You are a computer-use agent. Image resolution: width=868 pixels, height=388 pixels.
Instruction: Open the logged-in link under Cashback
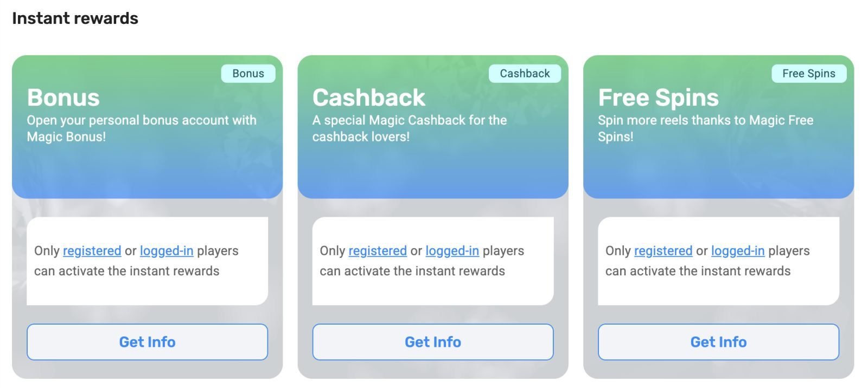[452, 250]
